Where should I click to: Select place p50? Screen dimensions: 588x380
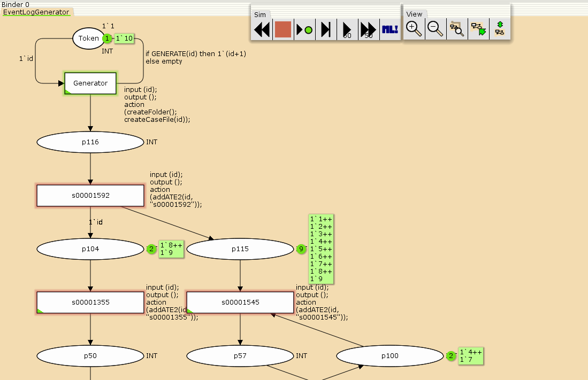(x=90, y=355)
